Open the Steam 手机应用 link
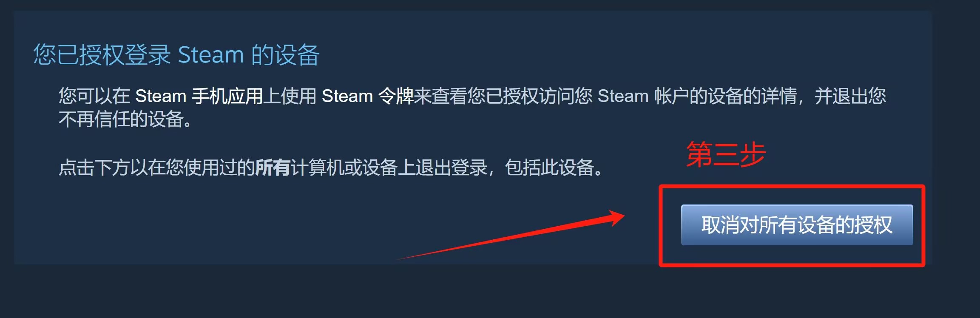Screen dimensions: 980x318 tap(199, 96)
